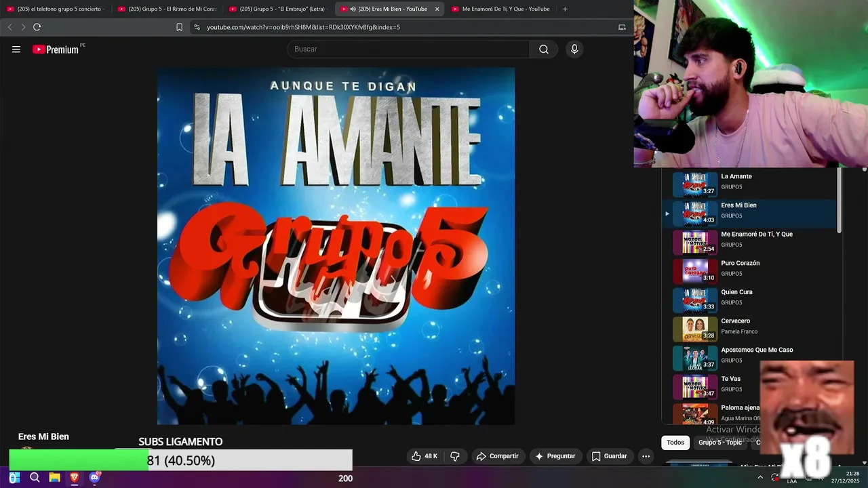Show hidden system tray icons
Screen dimensions: 868x488
tap(760, 477)
